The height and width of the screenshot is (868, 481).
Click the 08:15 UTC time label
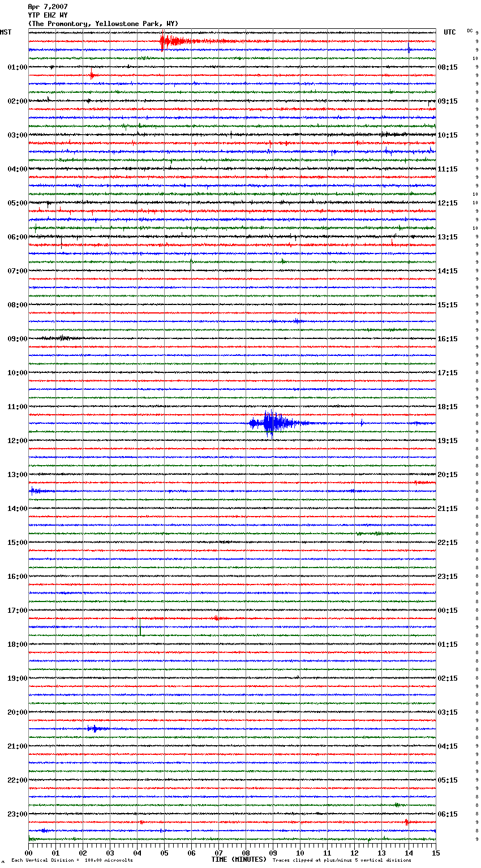click(x=448, y=67)
